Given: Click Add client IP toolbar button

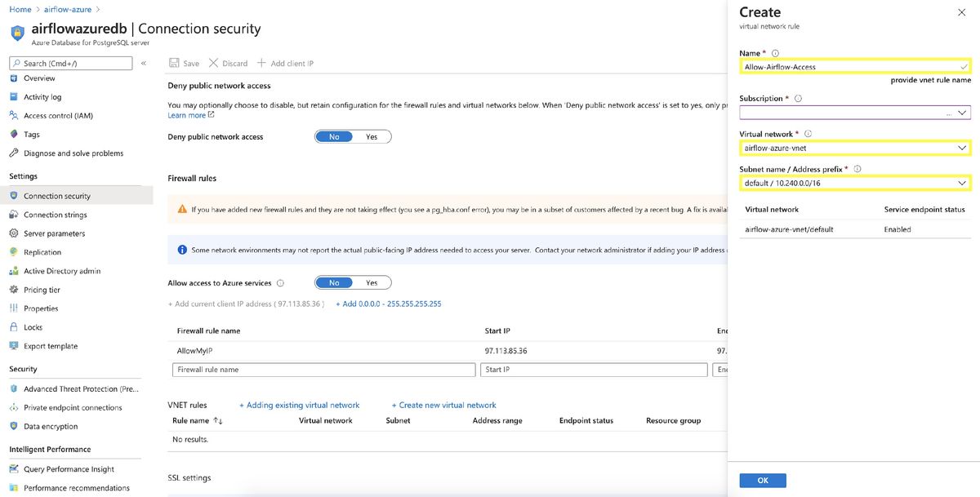Looking at the screenshot, I should tap(285, 63).
